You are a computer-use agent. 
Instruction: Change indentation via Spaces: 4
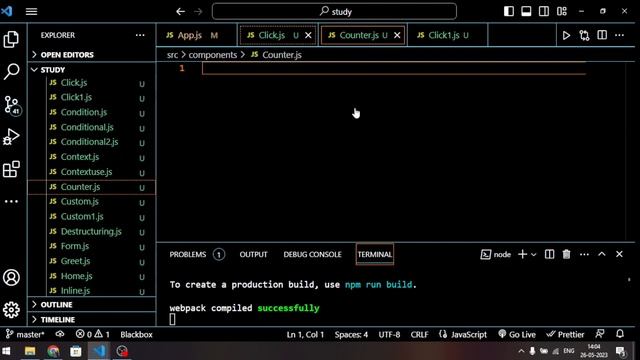tap(351, 335)
